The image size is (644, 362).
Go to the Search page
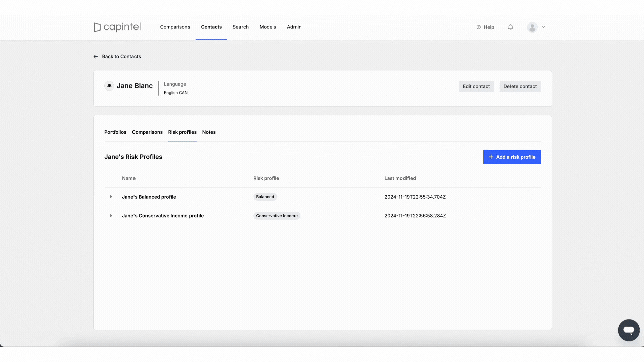coord(240,27)
